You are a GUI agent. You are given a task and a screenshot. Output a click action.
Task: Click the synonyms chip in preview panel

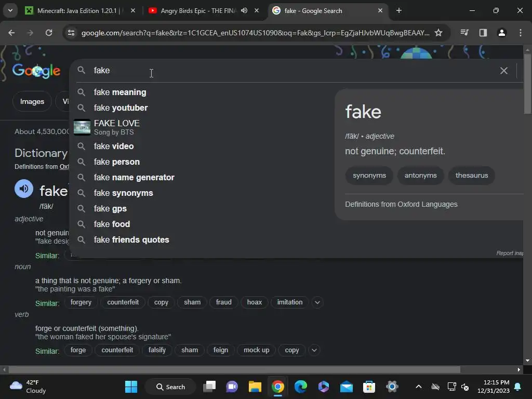(x=369, y=176)
